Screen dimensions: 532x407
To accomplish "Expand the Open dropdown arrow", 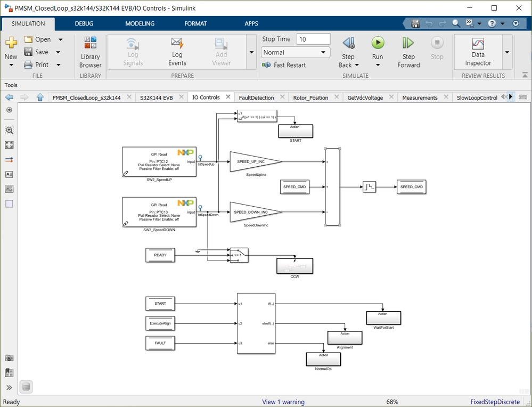I will (60, 39).
